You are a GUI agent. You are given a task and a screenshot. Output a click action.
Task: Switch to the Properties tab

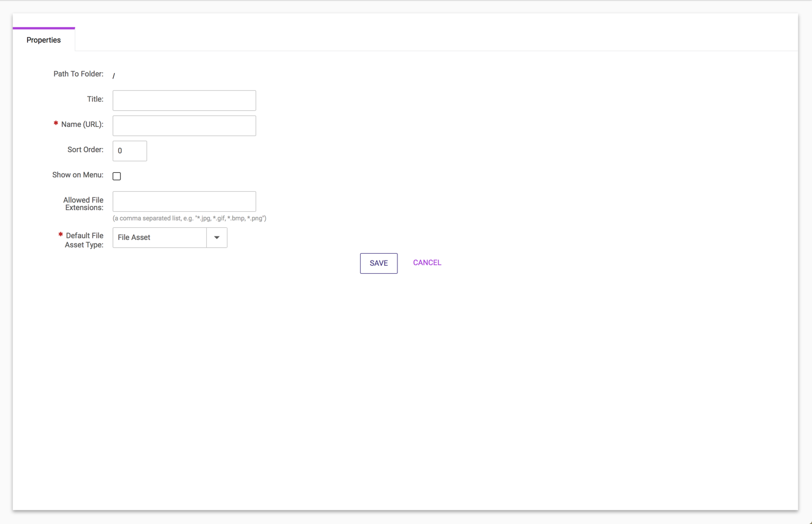click(x=44, y=40)
